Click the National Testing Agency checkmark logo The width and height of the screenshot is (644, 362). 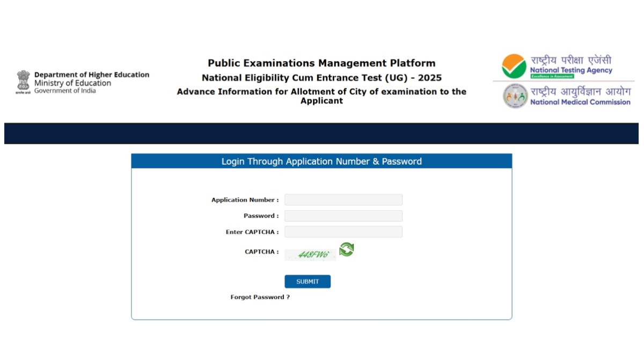pyautogui.click(x=514, y=66)
